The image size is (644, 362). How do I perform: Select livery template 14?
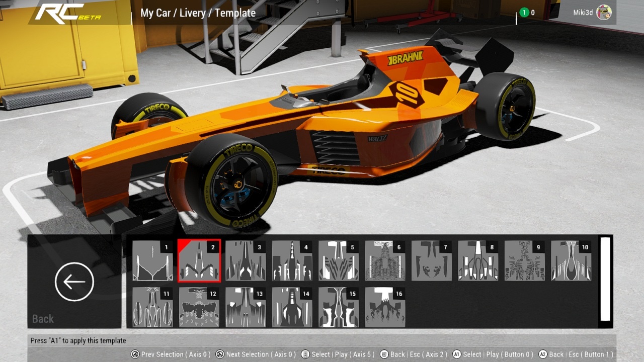(x=292, y=307)
